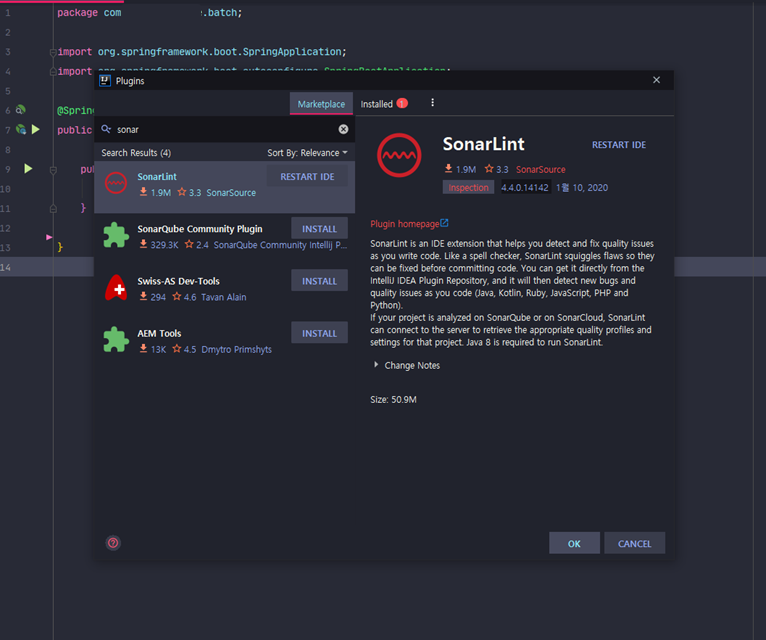The height and width of the screenshot is (640, 766).
Task: Click the SonarQube Community Plugin puzzle icon
Action: point(116,235)
